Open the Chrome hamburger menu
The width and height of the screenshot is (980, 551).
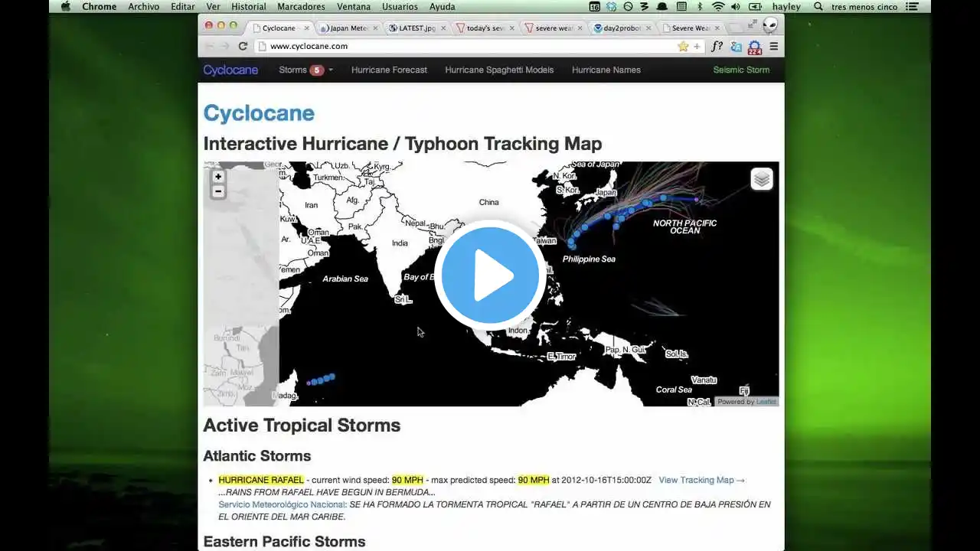pyautogui.click(x=774, y=46)
